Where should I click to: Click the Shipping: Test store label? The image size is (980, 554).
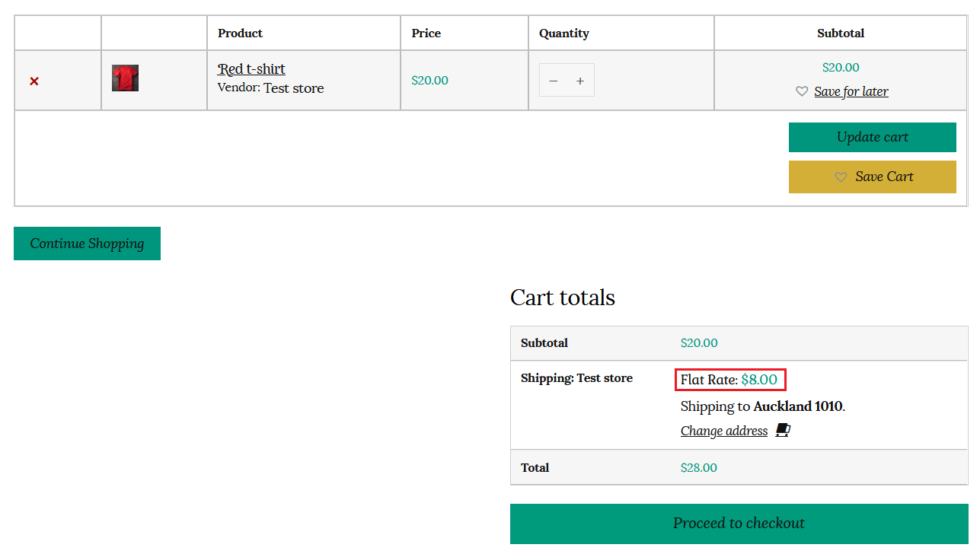[576, 378]
